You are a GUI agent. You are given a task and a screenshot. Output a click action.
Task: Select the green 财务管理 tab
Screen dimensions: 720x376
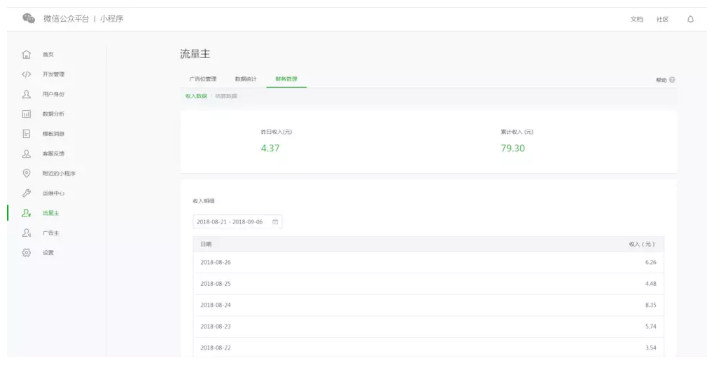click(x=287, y=79)
